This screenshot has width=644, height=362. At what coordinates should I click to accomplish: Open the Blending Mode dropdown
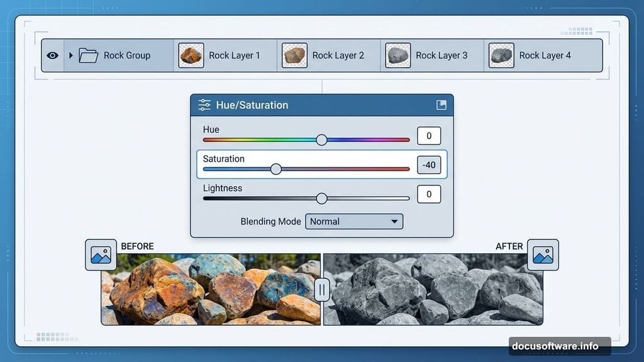[x=354, y=221]
